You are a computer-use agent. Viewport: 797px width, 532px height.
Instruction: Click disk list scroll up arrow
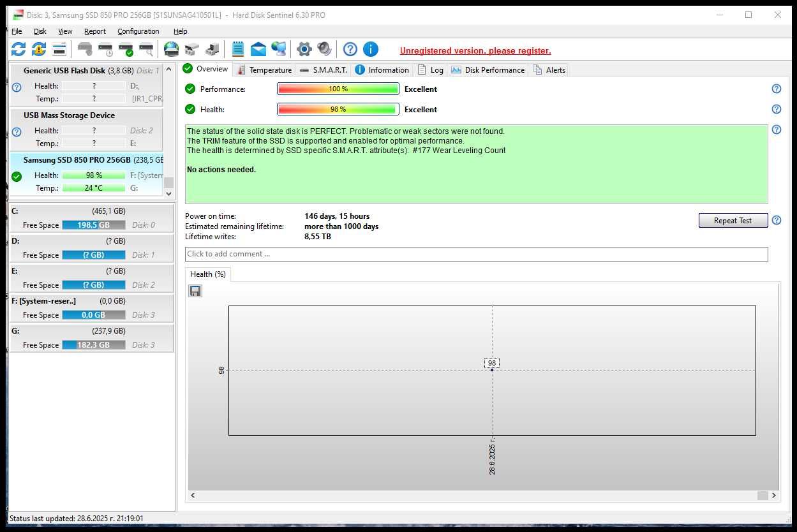[x=169, y=69]
